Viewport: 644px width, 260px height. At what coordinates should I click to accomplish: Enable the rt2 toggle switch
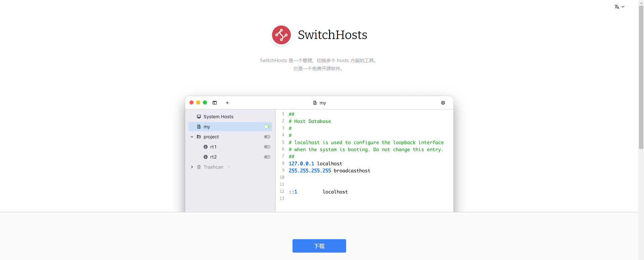click(267, 157)
